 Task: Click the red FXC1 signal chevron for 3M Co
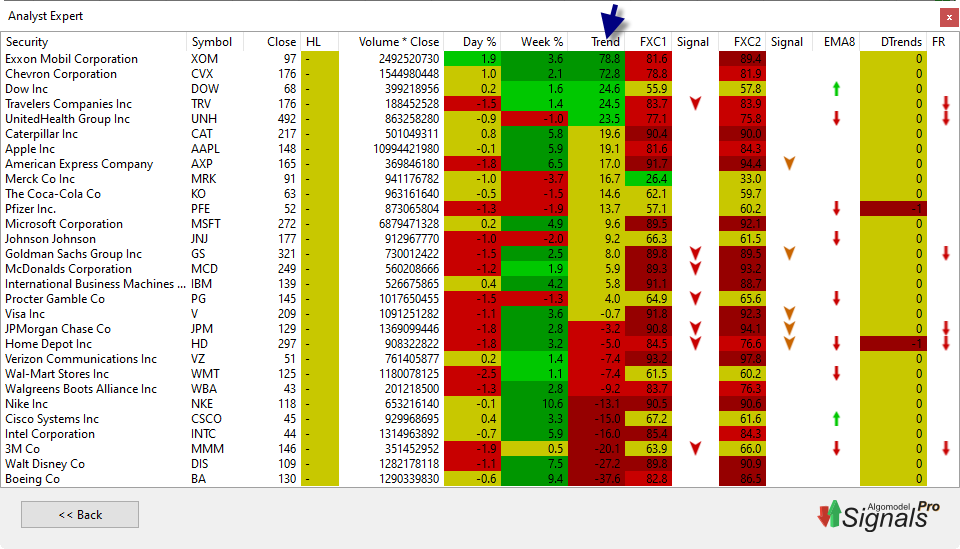click(695, 449)
